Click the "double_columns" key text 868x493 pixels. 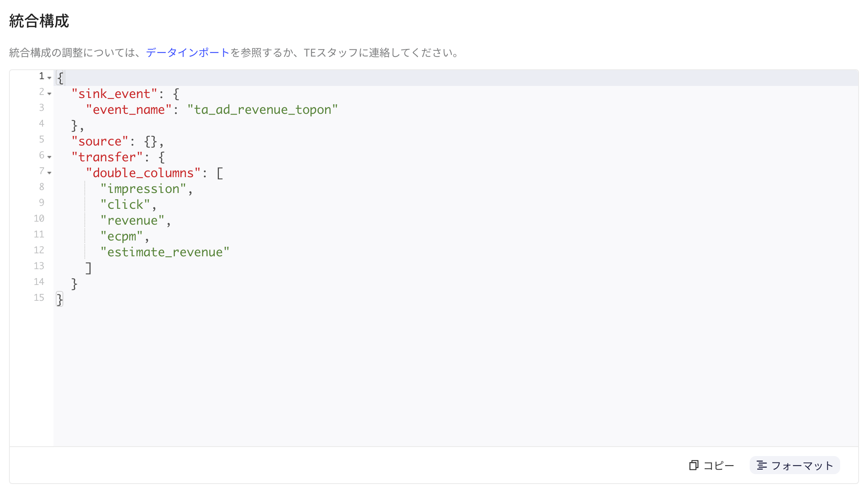[x=143, y=173]
